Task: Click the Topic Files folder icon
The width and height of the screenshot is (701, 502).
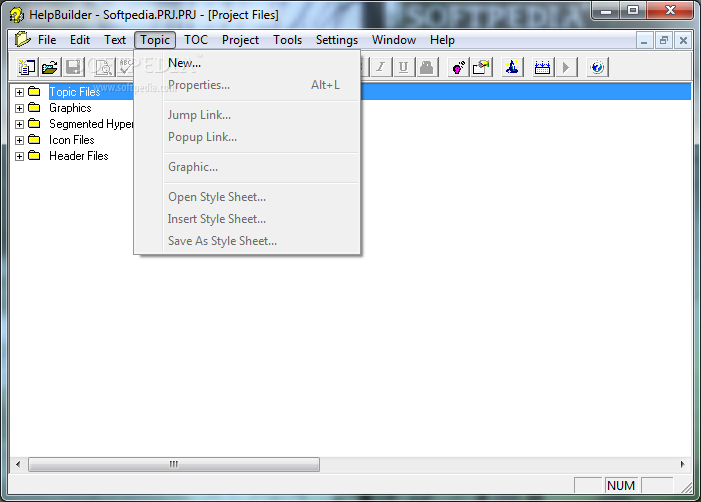Action: 34,92
